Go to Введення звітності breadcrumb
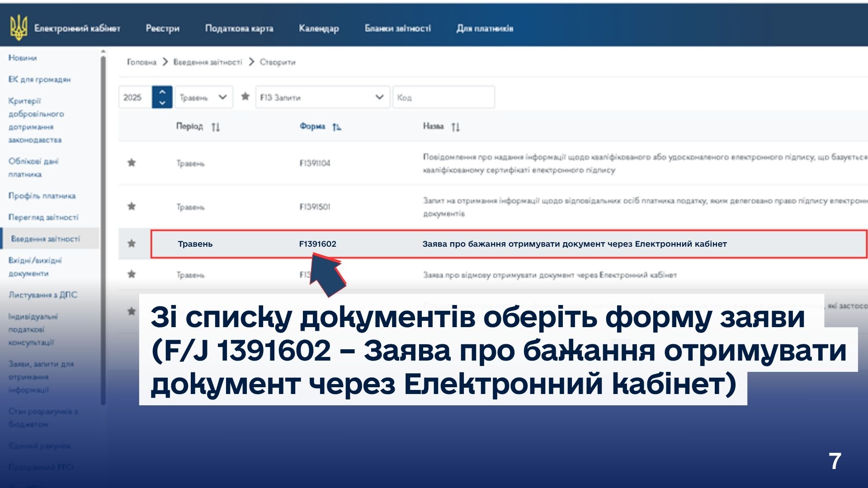Image resolution: width=868 pixels, height=488 pixels. pos(208,62)
